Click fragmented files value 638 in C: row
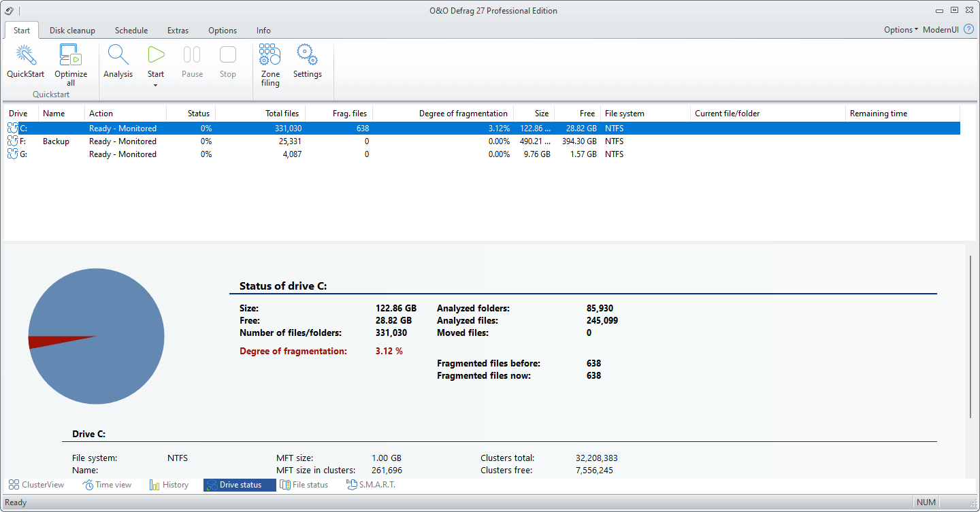980x512 pixels. pyautogui.click(x=362, y=128)
